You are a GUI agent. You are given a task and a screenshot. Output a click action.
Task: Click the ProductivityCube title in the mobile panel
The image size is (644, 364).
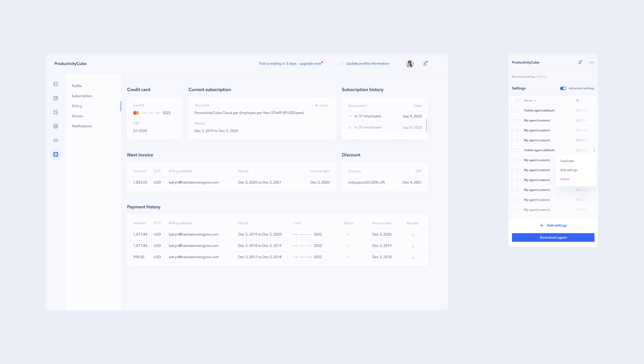pyautogui.click(x=525, y=63)
